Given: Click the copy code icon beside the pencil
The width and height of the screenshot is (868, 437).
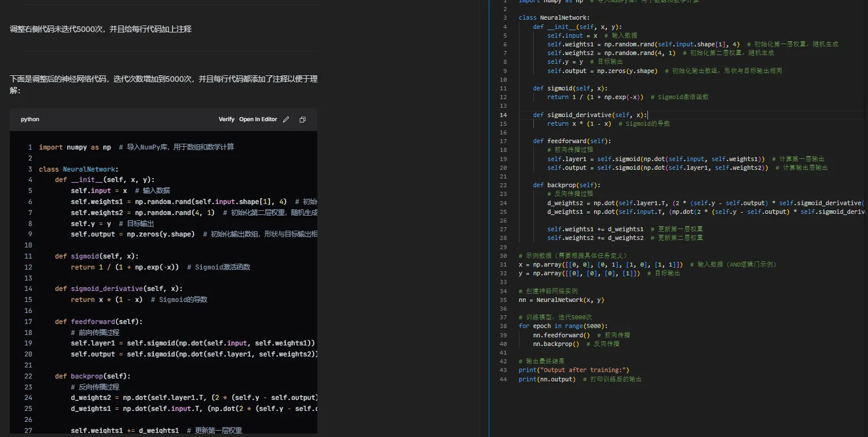Looking at the screenshot, I should (302, 119).
